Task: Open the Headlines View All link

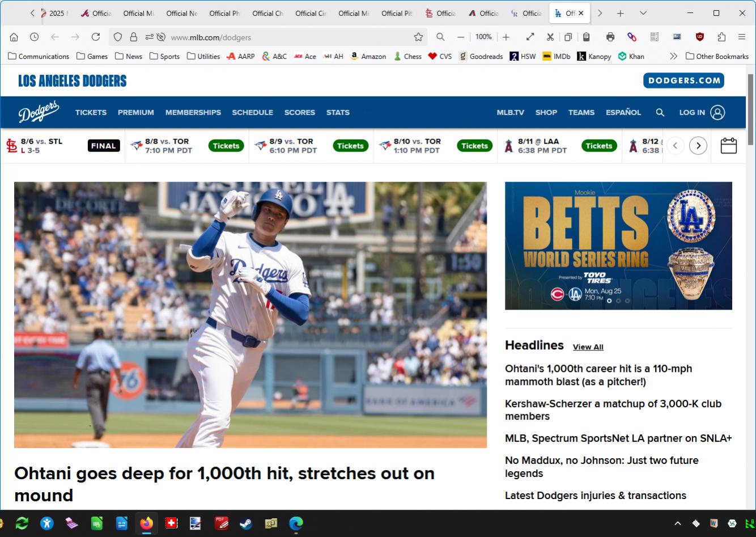Action: tap(588, 347)
